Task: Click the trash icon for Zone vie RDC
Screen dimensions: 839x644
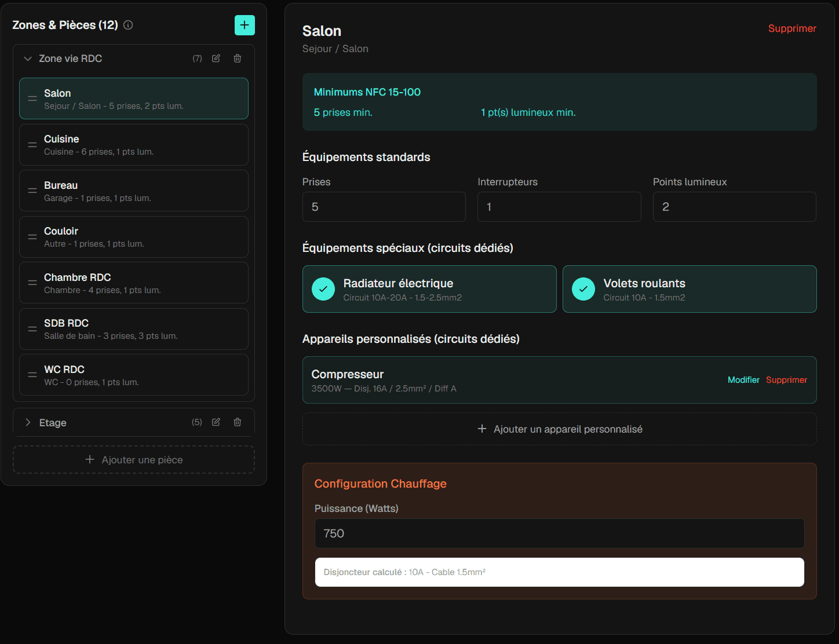Action: (x=237, y=58)
